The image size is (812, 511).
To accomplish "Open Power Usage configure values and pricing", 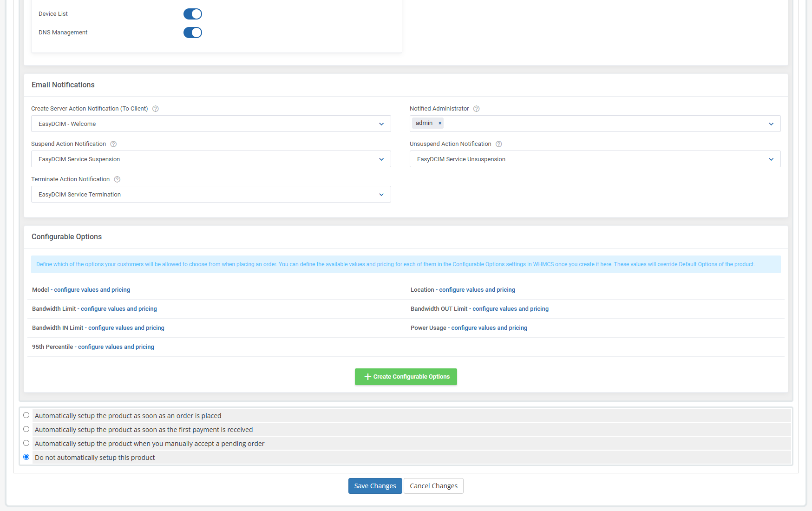I will click(489, 328).
